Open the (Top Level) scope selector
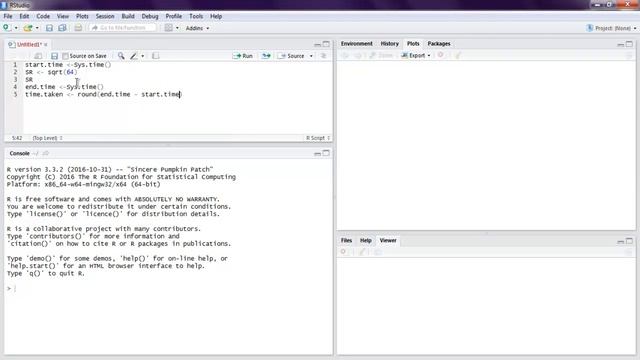The height and width of the screenshot is (360, 640). tap(48, 138)
